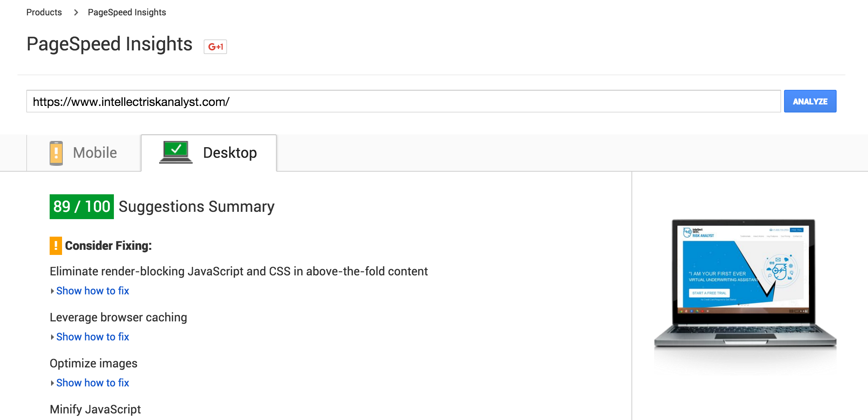The width and height of the screenshot is (868, 420).
Task: Click the PageSpeed Insights page heading
Action: point(110,44)
